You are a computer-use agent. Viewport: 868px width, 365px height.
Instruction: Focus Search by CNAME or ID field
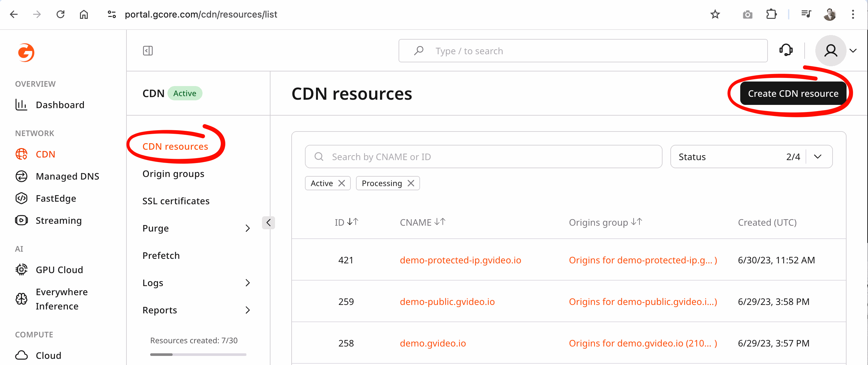point(483,157)
